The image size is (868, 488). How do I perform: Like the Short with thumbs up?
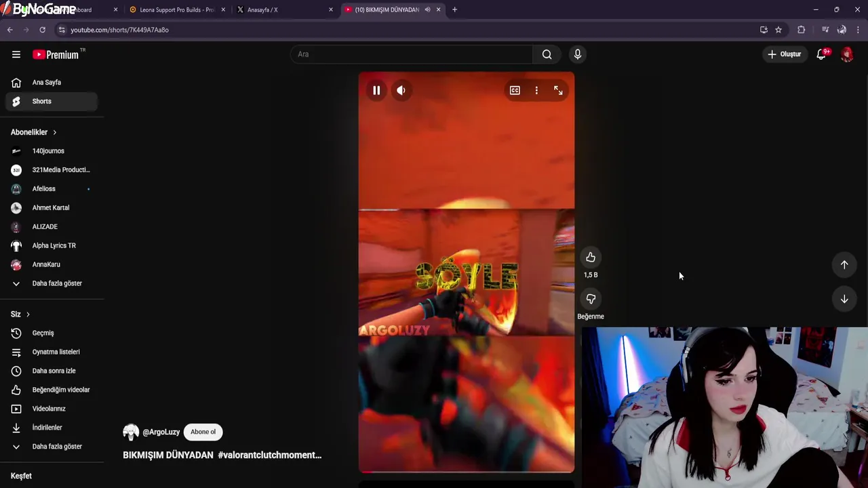point(591,258)
